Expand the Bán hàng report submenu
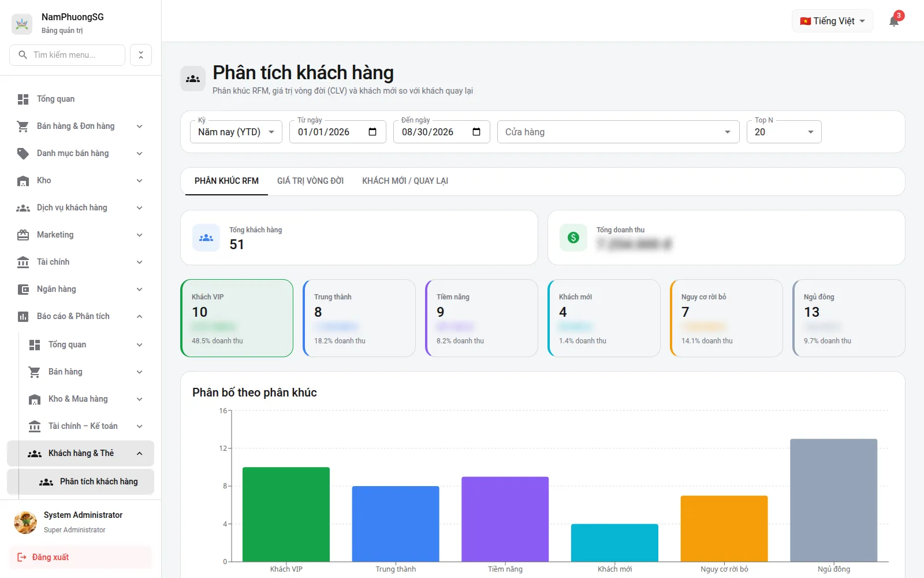Viewport: 924px width, 578px height. pyautogui.click(x=139, y=372)
